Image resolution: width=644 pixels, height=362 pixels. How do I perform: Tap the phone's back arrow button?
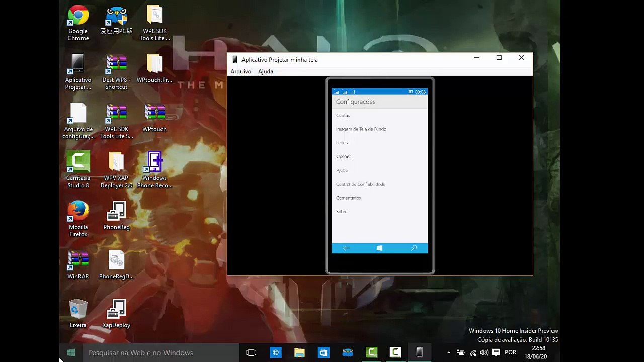pyautogui.click(x=346, y=248)
